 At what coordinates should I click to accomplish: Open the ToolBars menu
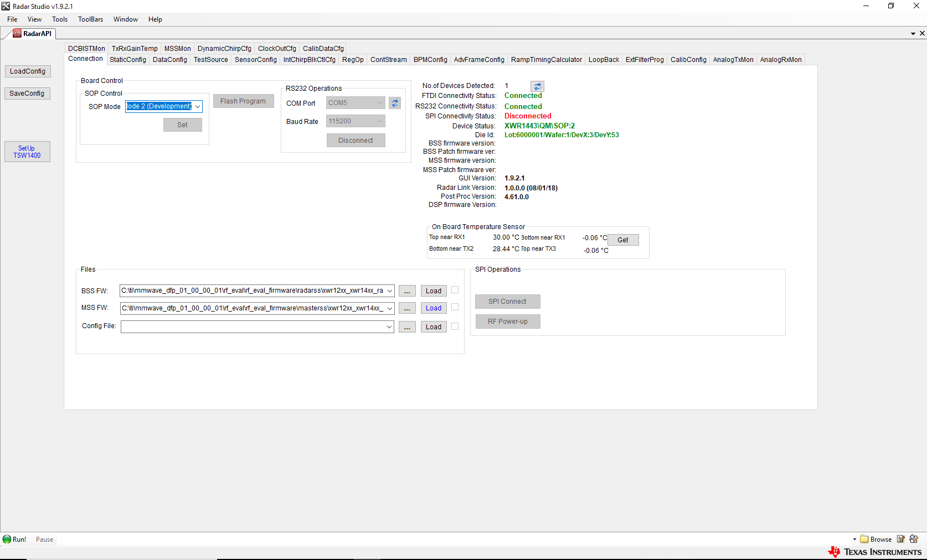(91, 19)
